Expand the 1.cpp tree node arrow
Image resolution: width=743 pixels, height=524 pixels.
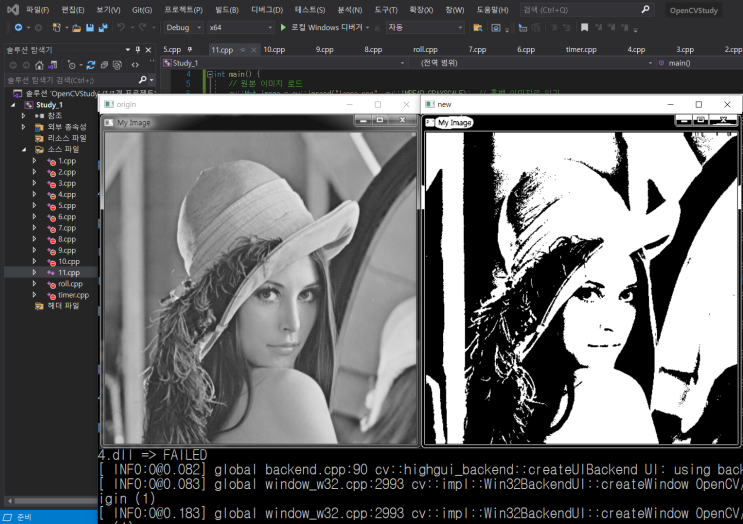(x=34, y=161)
